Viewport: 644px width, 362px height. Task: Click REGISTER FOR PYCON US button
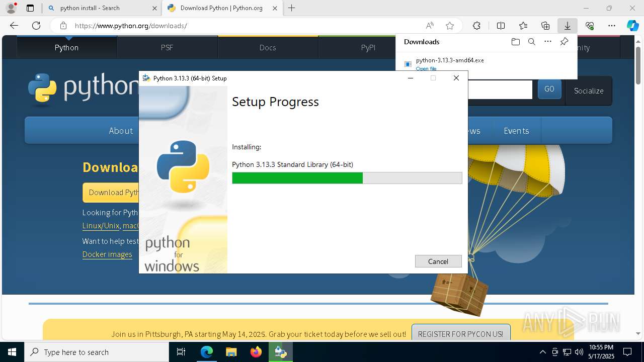coord(460,334)
